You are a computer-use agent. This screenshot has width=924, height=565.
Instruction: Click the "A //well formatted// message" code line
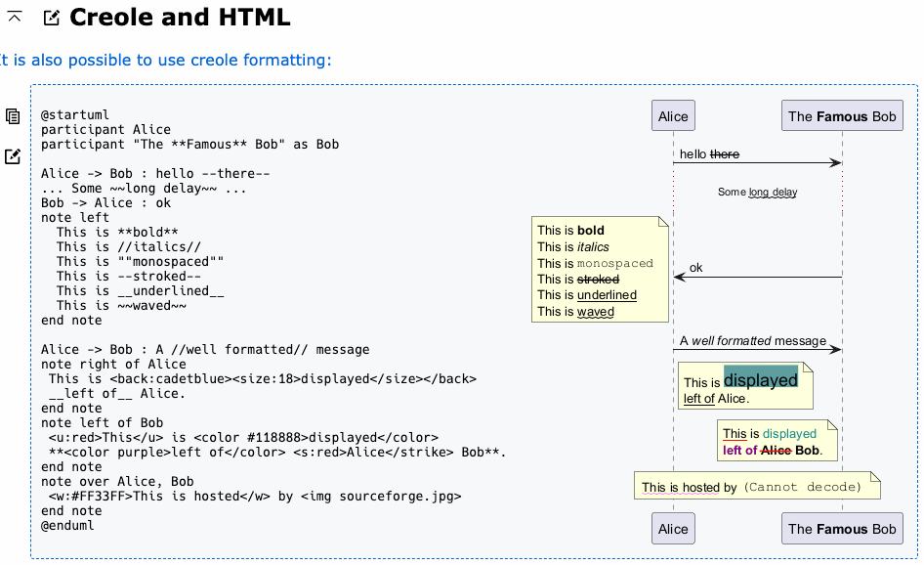(x=205, y=350)
